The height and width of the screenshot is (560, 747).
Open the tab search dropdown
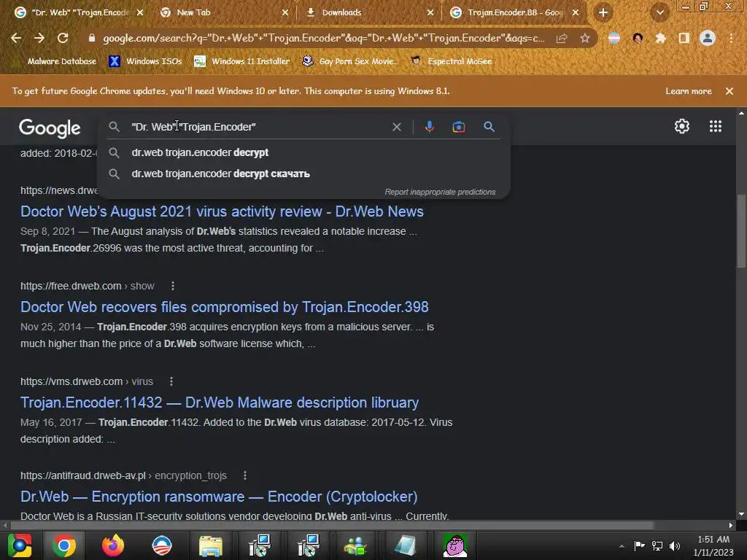point(659,13)
